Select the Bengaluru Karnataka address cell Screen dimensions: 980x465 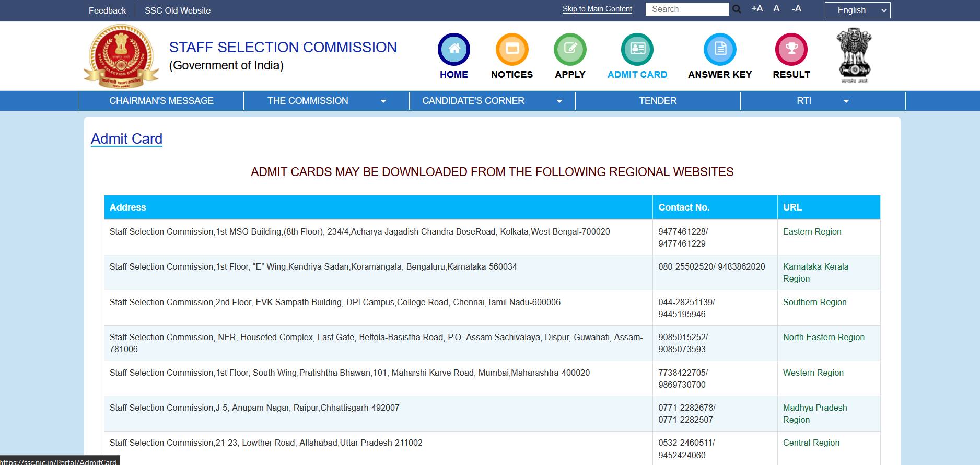click(378, 273)
